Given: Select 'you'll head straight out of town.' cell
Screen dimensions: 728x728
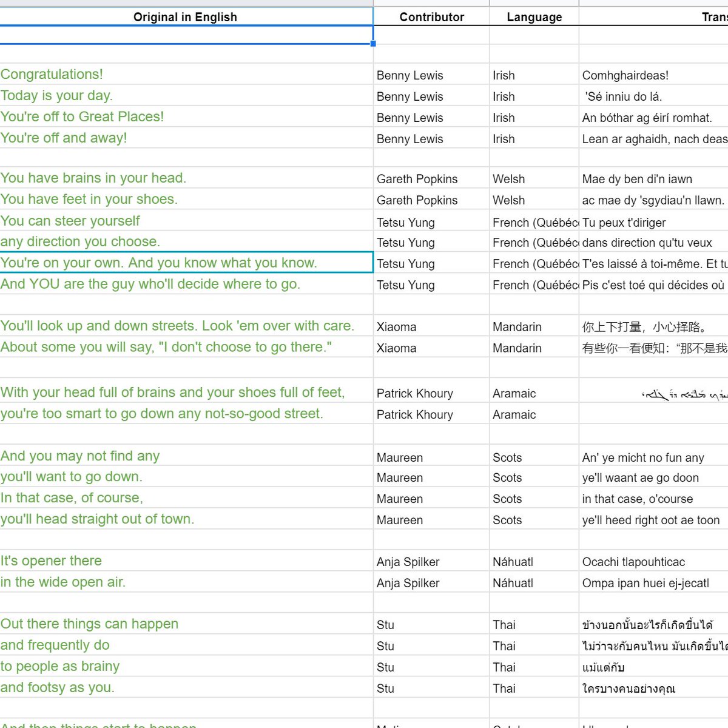Looking at the screenshot, I should tap(186, 519).
